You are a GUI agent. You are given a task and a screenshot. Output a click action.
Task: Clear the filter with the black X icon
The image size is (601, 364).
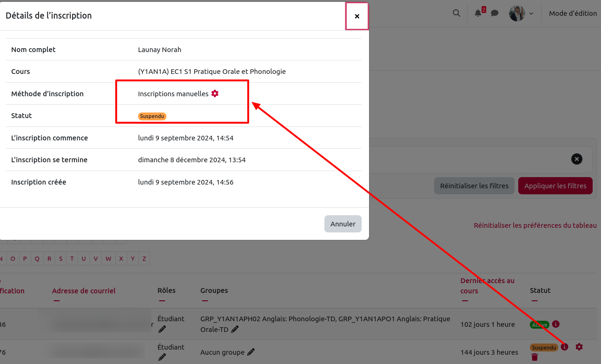click(x=576, y=159)
